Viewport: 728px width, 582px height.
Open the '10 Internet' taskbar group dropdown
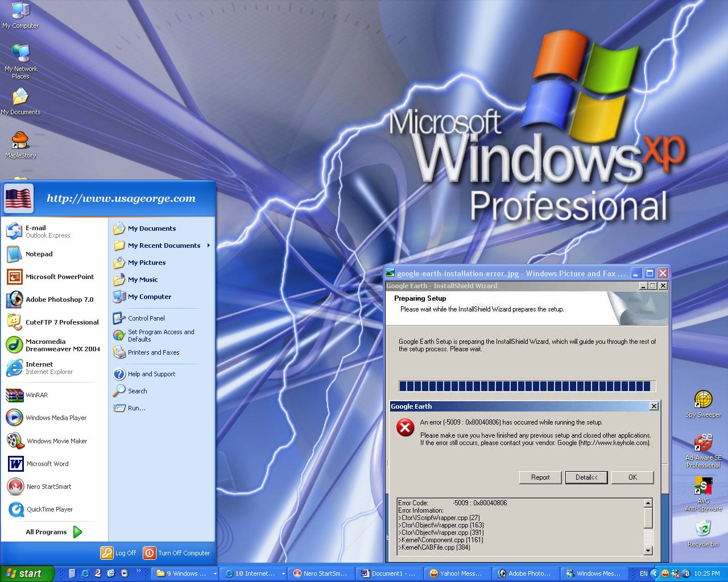click(283, 574)
